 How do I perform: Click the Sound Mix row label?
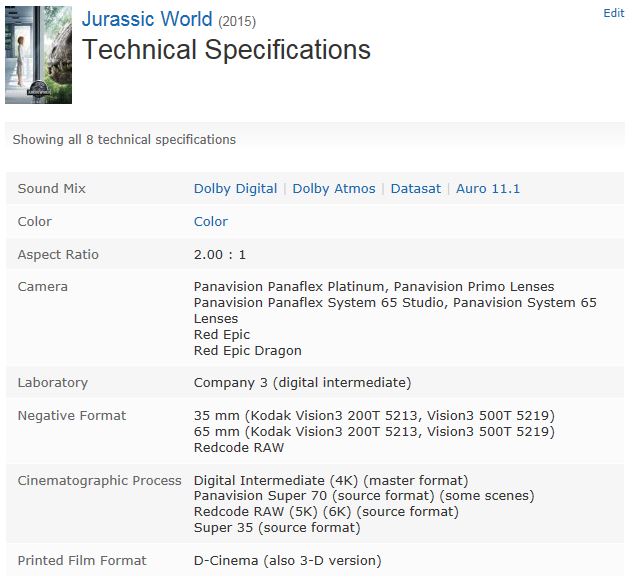coord(52,189)
